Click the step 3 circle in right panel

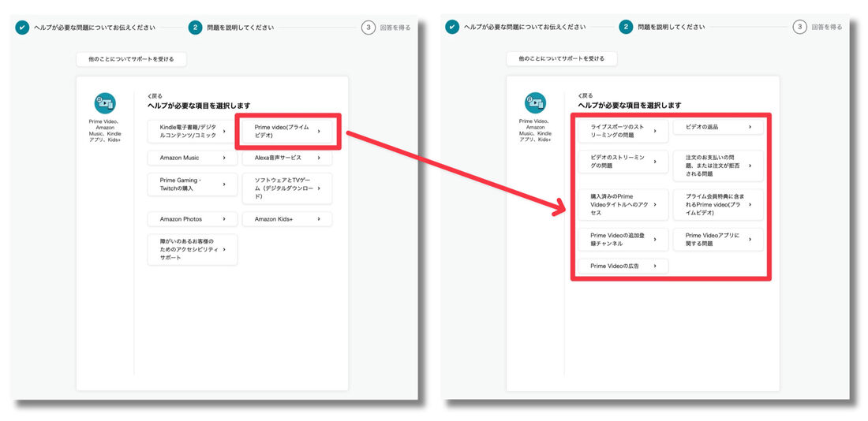799,27
